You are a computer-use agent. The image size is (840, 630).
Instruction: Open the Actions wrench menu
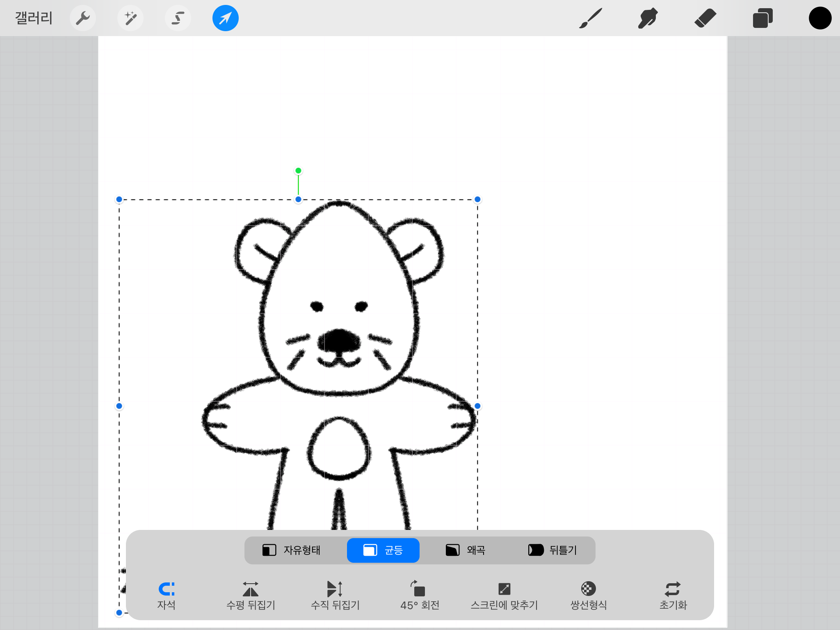83,18
